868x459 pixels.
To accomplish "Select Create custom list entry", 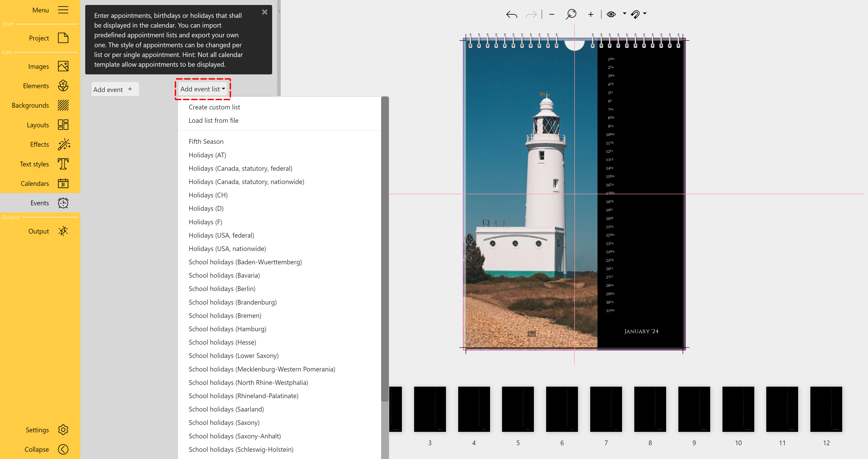I will [214, 107].
